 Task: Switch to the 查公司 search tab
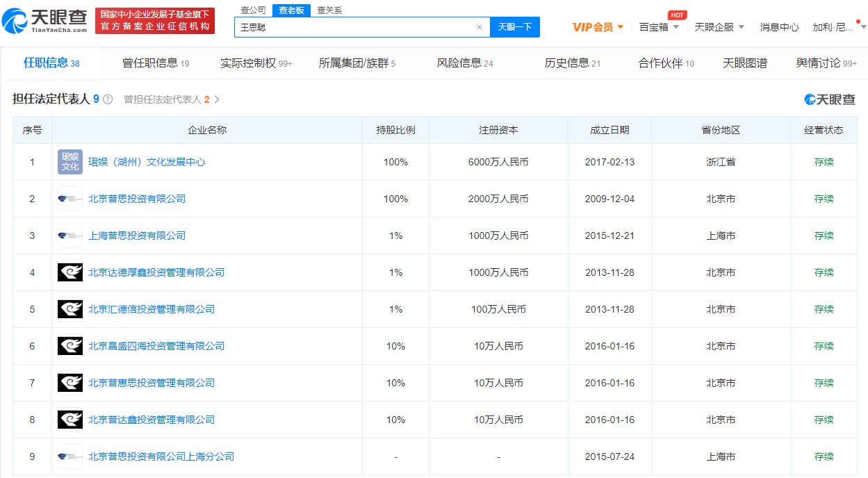(x=253, y=10)
